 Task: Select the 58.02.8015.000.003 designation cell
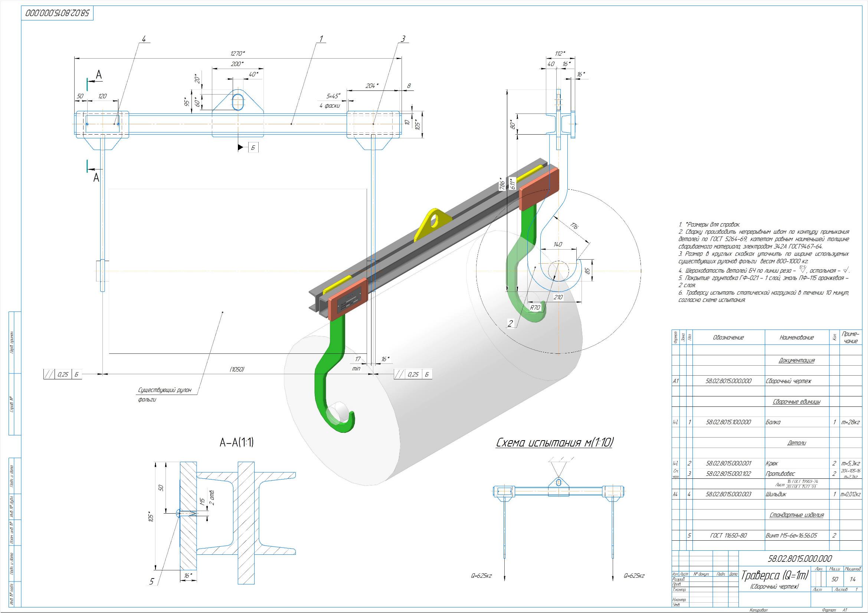[728, 494]
